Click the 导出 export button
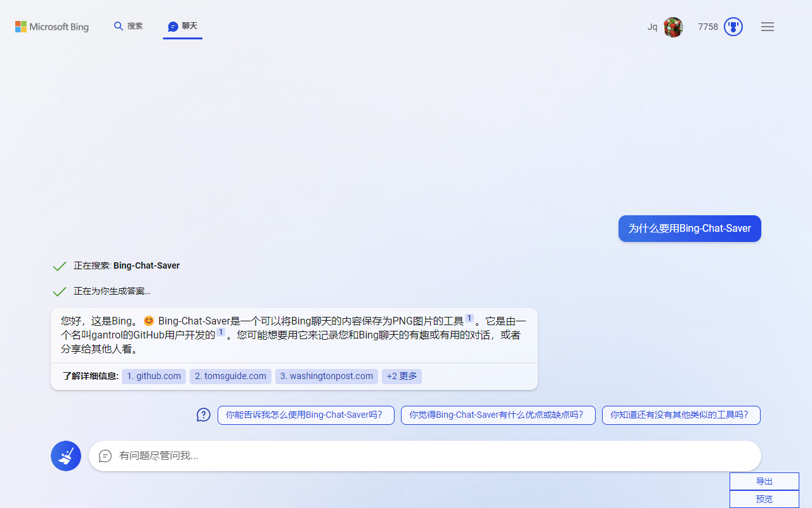The height and width of the screenshot is (508, 812). coord(764,481)
